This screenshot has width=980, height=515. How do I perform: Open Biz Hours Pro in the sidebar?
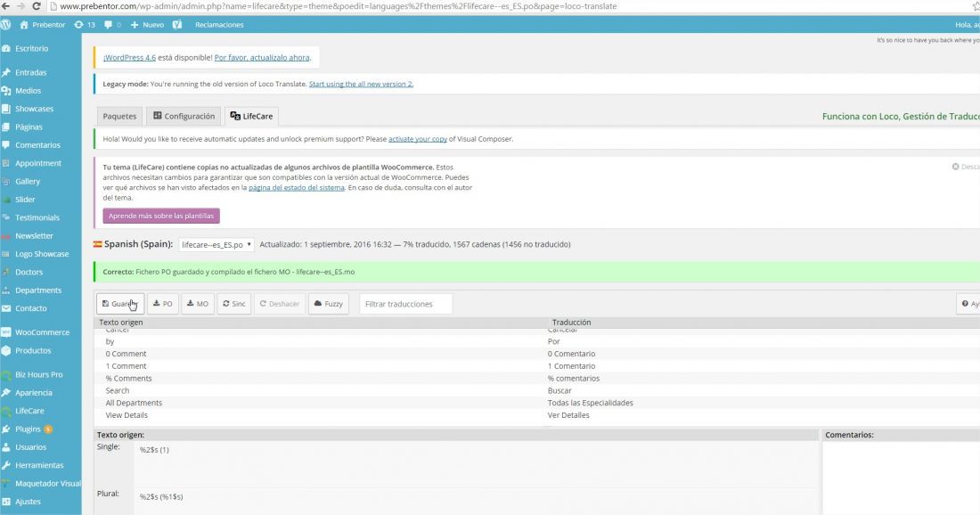pyautogui.click(x=38, y=374)
